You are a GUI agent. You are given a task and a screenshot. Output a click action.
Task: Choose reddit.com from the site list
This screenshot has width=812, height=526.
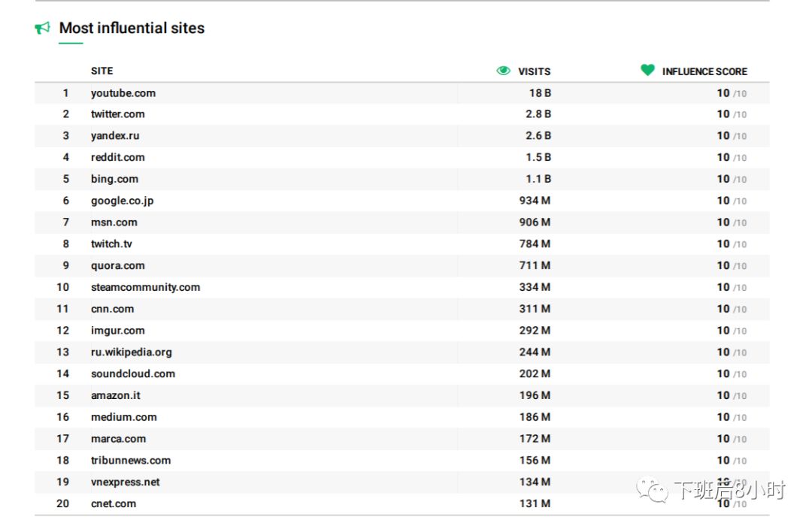tap(118, 157)
